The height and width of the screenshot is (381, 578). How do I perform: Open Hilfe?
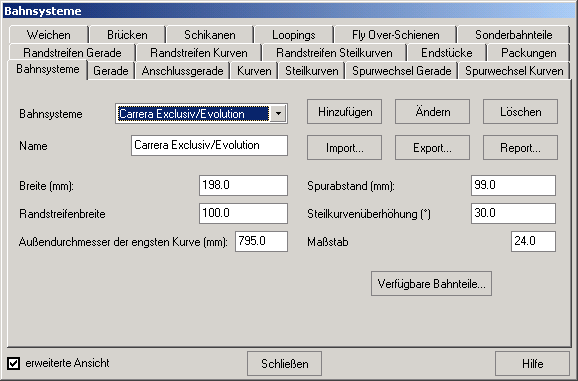coord(532,364)
